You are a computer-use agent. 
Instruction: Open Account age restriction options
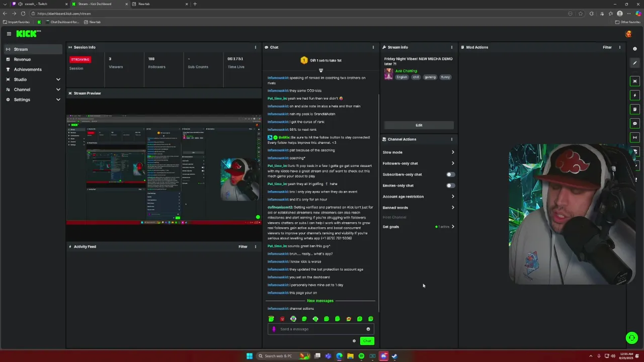point(419,197)
